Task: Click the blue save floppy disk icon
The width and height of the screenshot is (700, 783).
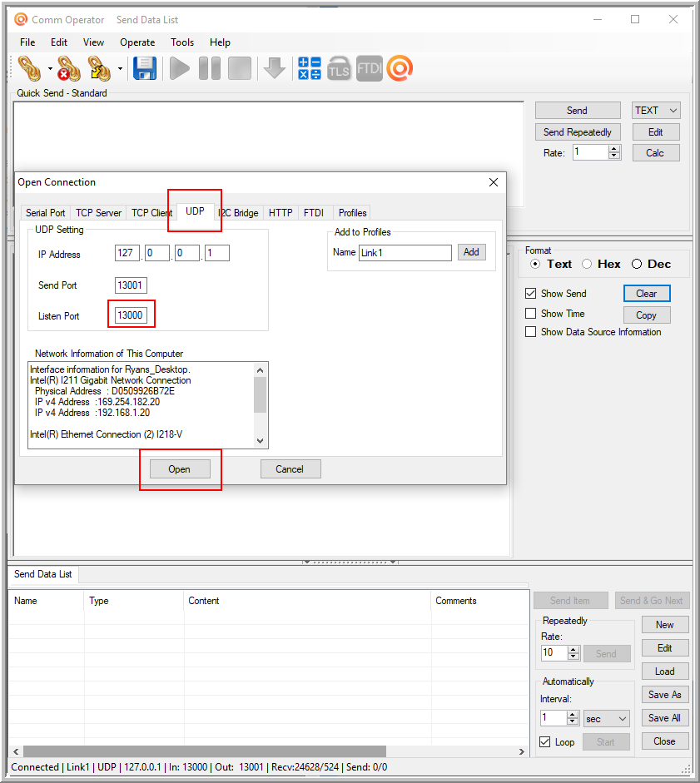Action: click(x=145, y=68)
